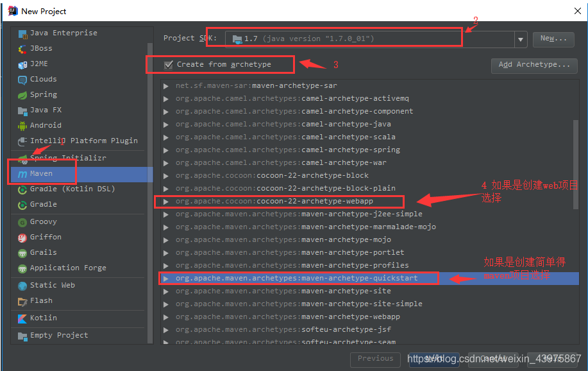Select maven-archetype-marmalade-mojo archetype
The image size is (588, 371).
306,227
